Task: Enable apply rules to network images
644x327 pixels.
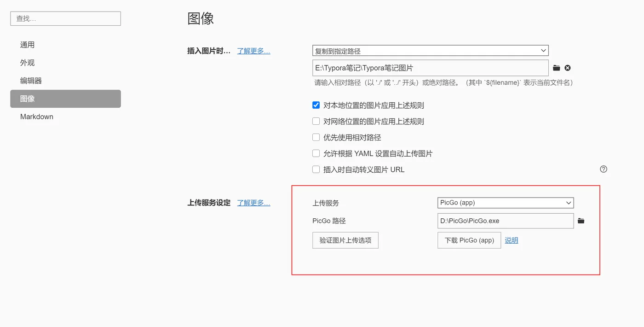Action: click(316, 121)
